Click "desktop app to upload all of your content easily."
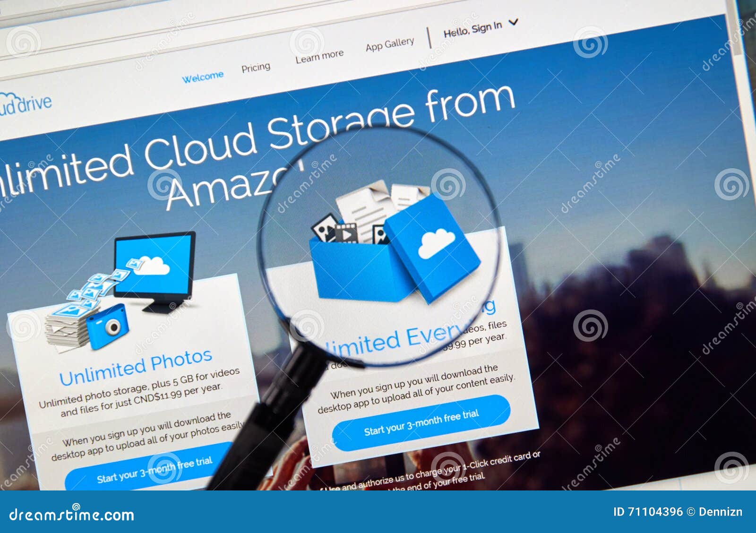756x533 pixels. [x=416, y=394]
